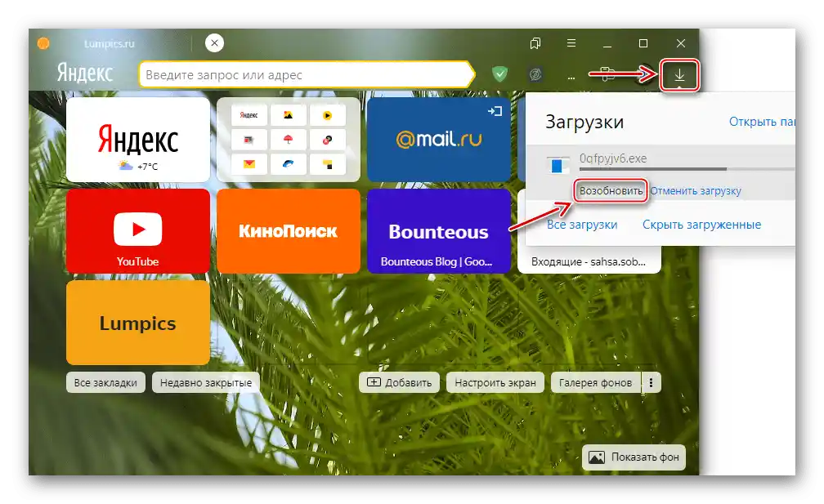Open Галерея фонов
This screenshot has height=504, width=824.
click(595, 383)
